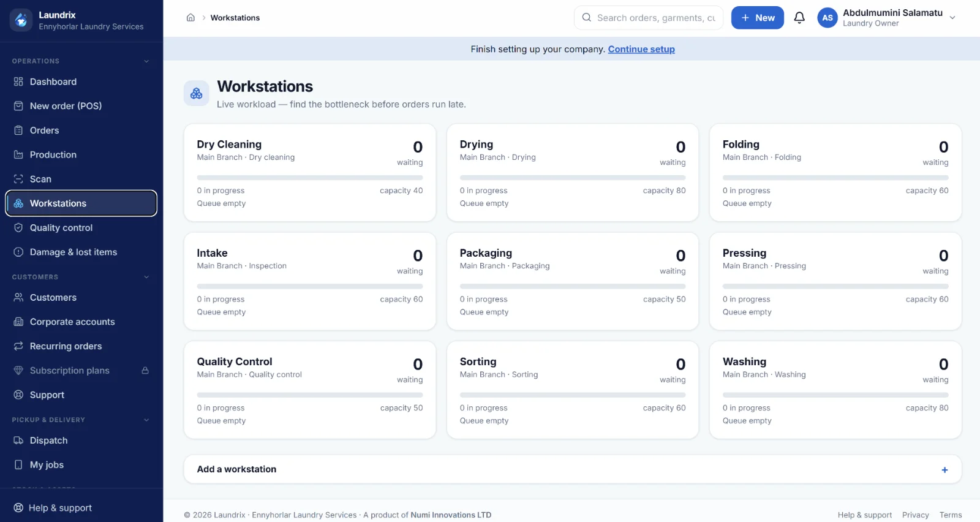Screen dimensions: 980x522
Task: Click the Workstations page header icon
Action: (x=197, y=93)
